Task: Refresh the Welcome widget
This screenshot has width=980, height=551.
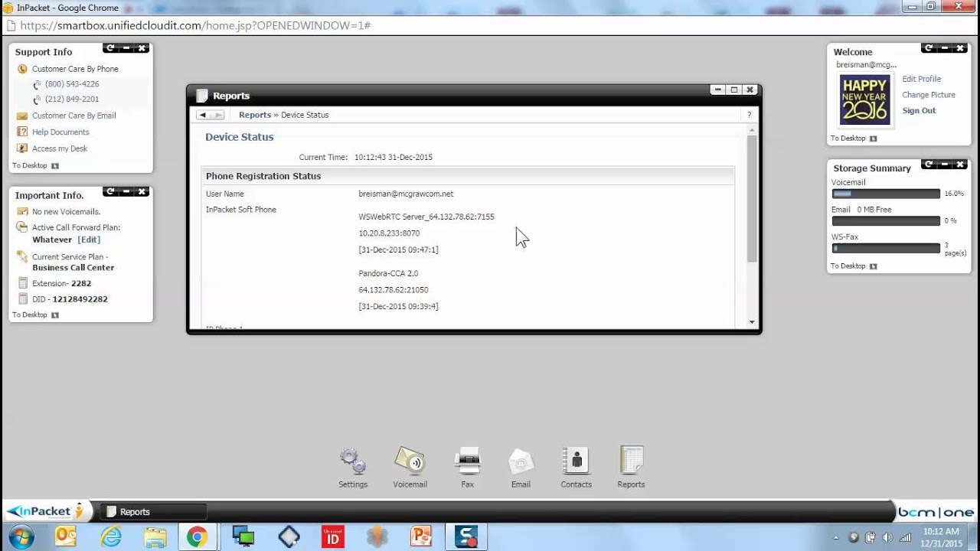Action: tap(929, 48)
